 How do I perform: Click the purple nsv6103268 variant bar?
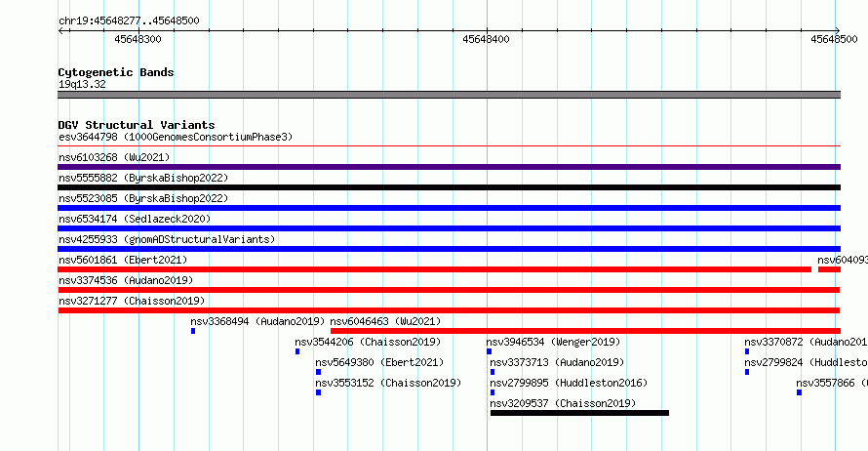tap(449, 167)
